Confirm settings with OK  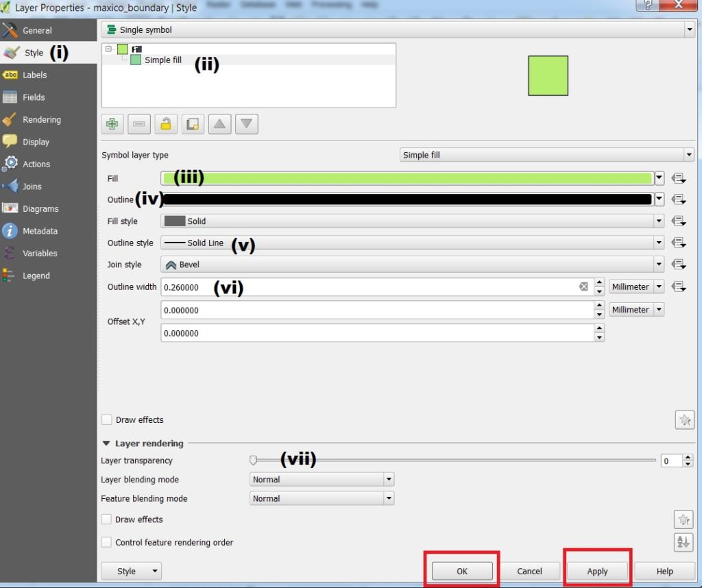[461, 571]
